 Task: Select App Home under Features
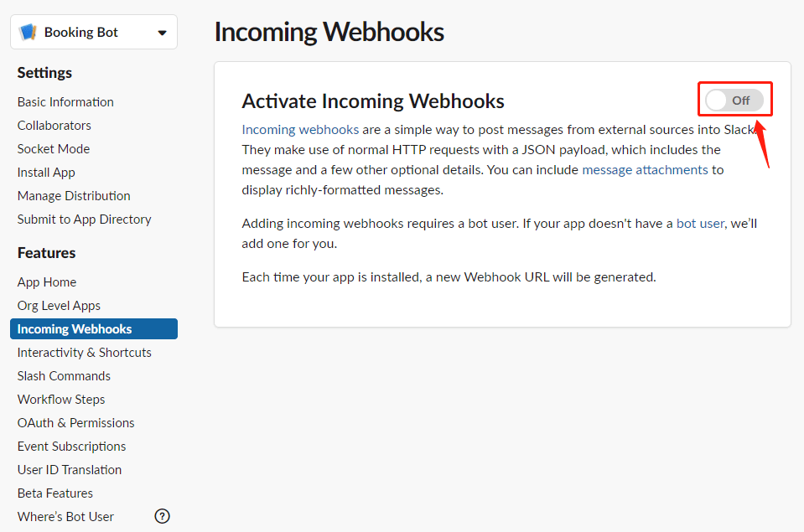click(47, 282)
